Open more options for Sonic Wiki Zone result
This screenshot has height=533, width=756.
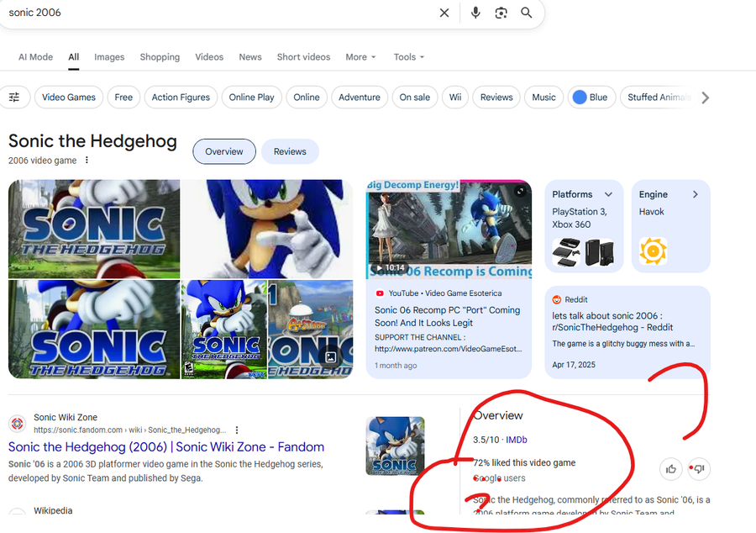pos(237,430)
